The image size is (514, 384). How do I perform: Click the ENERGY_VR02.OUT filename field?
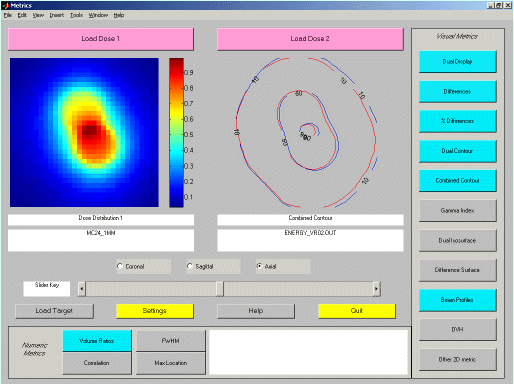[310, 240]
